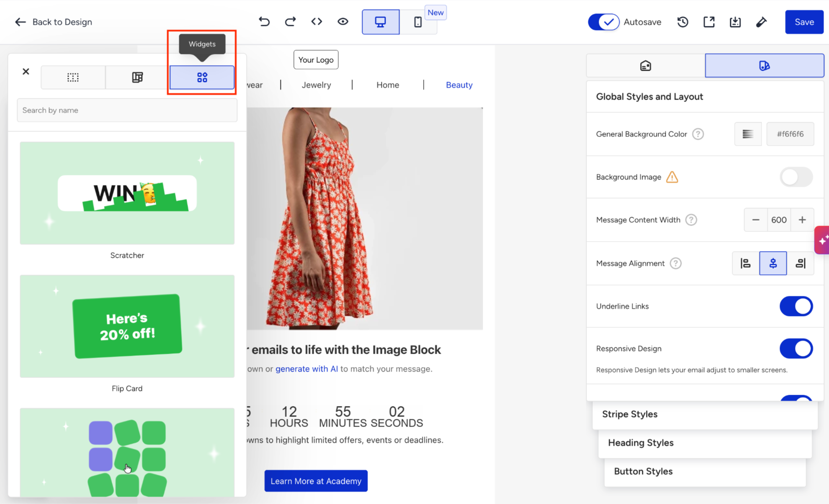The width and height of the screenshot is (829, 504).
Task: Open the Beauty menu item
Action: (x=459, y=85)
